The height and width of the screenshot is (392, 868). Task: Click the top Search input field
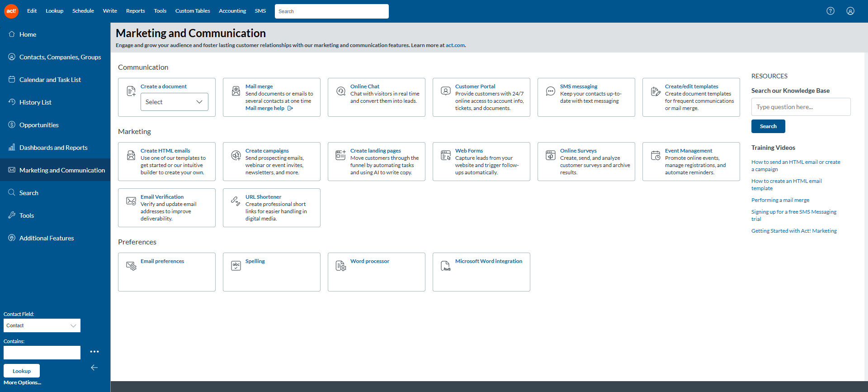pyautogui.click(x=332, y=11)
